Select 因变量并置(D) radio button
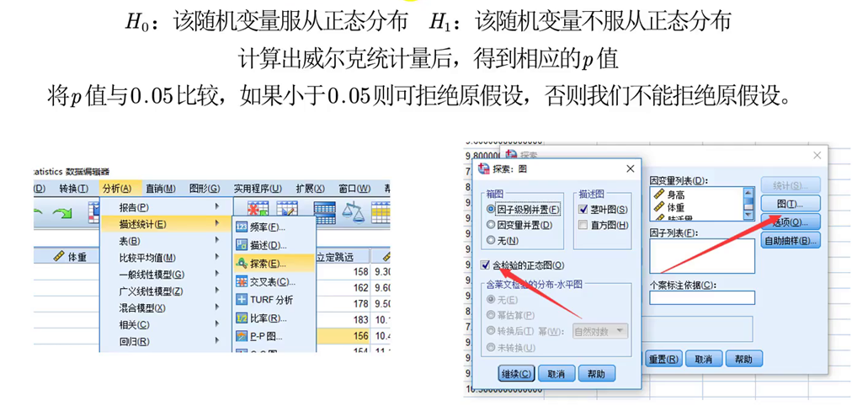Image resolution: width=868 pixels, height=406 pixels. (x=490, y=225)
